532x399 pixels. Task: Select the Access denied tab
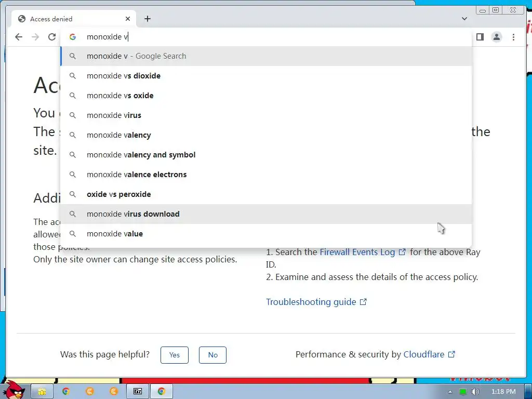click(x=74, y=19)
